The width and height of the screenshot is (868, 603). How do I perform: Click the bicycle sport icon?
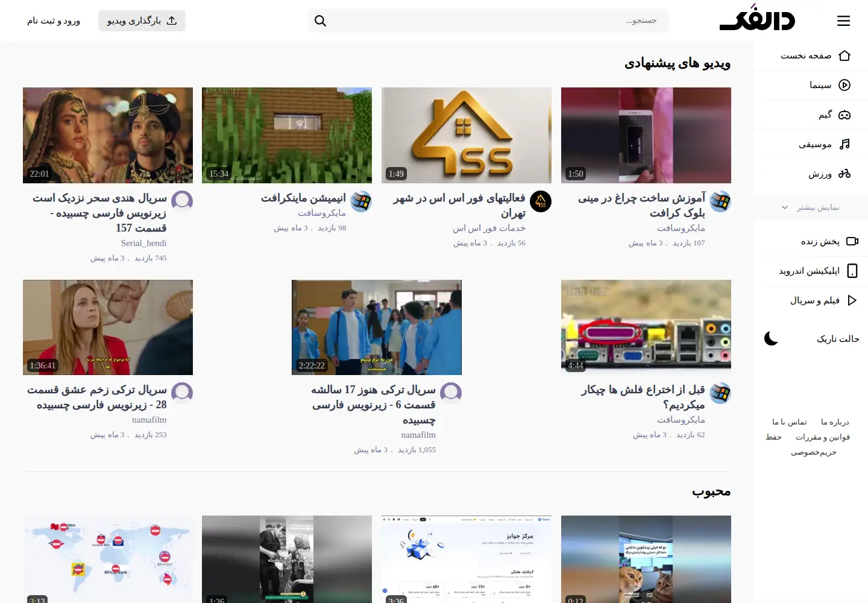pyautogui.click(x=844, y=174)
